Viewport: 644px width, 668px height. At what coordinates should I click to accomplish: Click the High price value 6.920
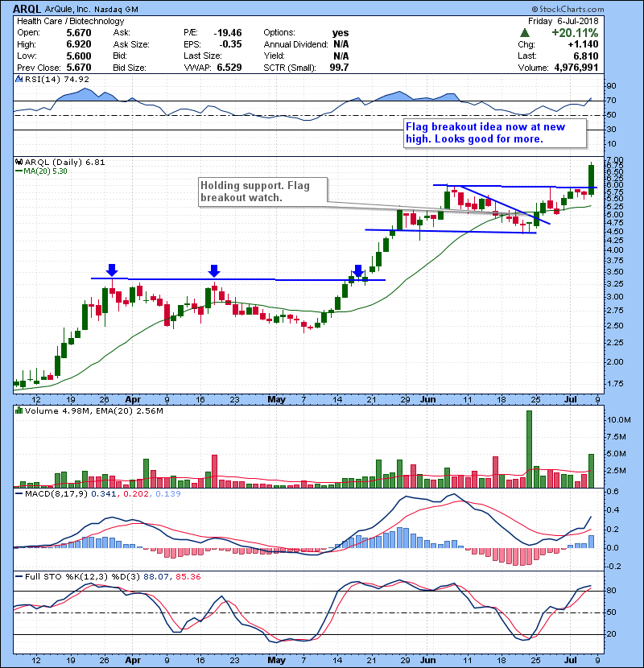pos(79,44)
